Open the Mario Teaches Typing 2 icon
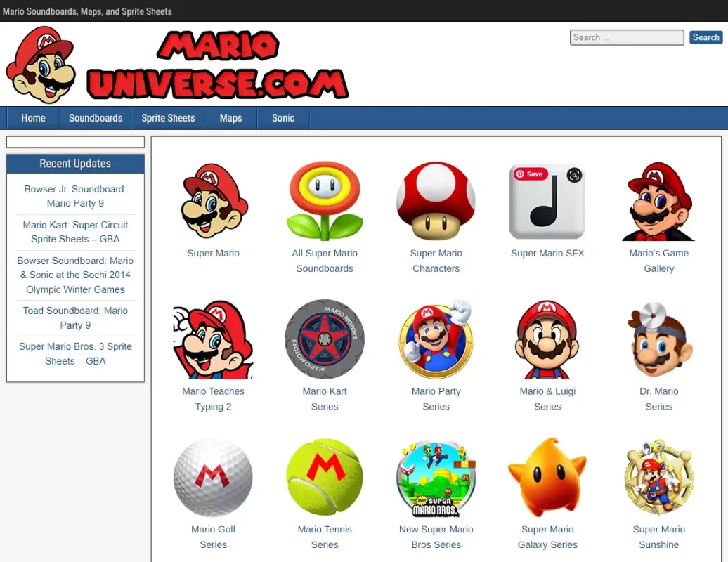 tap(213, 339)
